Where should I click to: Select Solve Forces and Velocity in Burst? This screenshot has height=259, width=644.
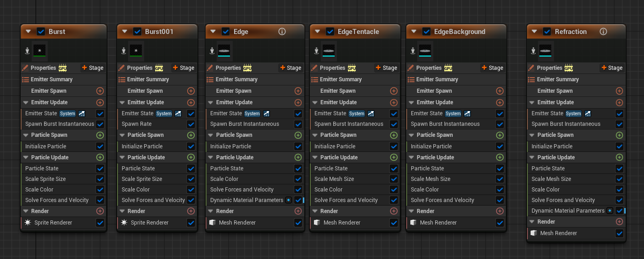[57, 200]
